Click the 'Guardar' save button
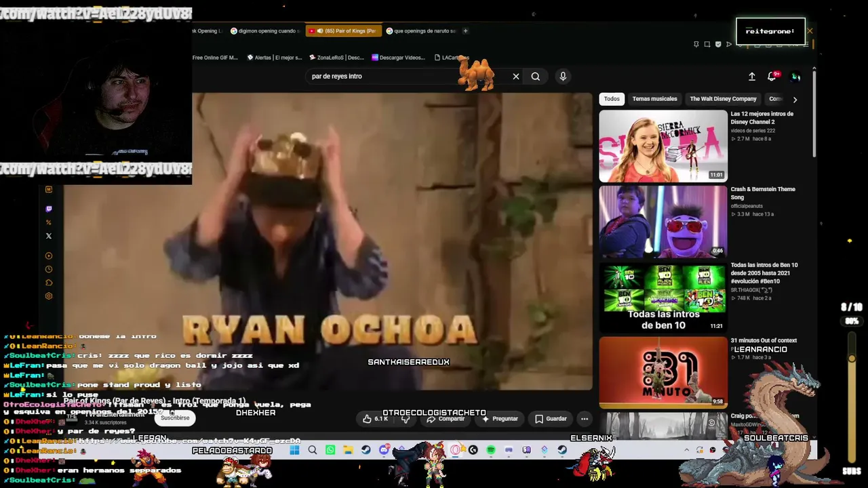 (551, 419)
